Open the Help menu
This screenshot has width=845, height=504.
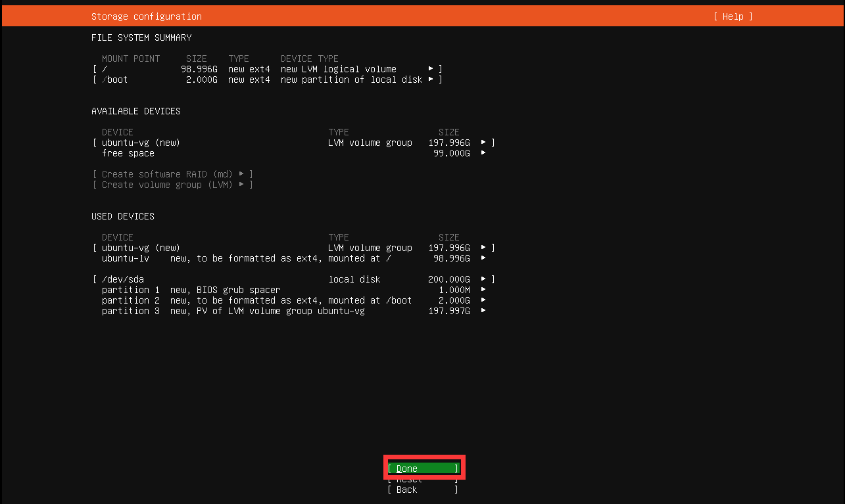(x=733, y=16)
